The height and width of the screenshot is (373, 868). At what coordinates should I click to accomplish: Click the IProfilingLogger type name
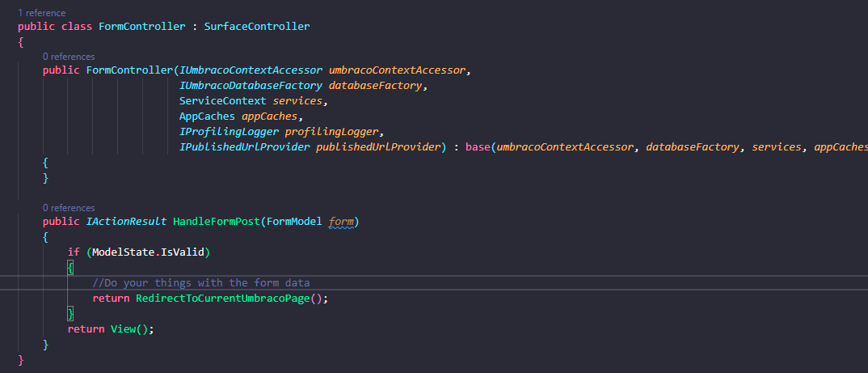tap(230, 132)
